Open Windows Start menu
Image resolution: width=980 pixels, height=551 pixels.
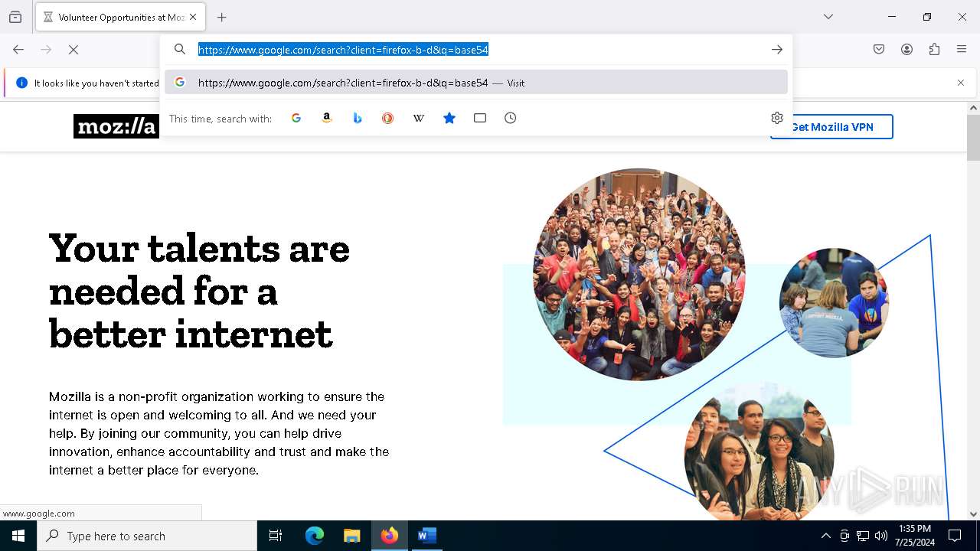click(18, 536)
